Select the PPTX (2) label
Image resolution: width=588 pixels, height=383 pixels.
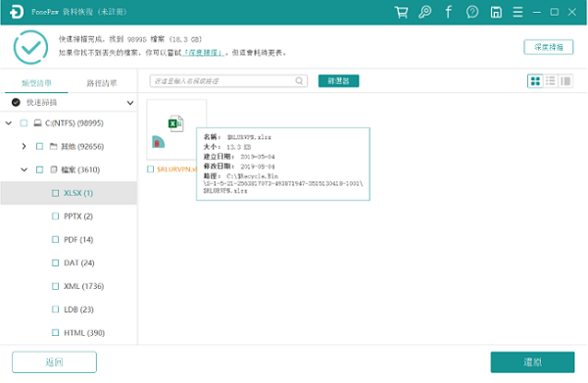78,216
